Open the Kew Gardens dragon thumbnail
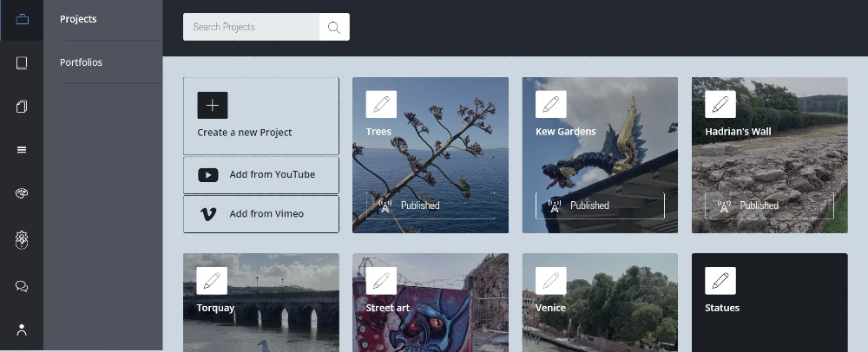Screen dimensions: 868x352 pyautogui.click(x=600, y=155)
